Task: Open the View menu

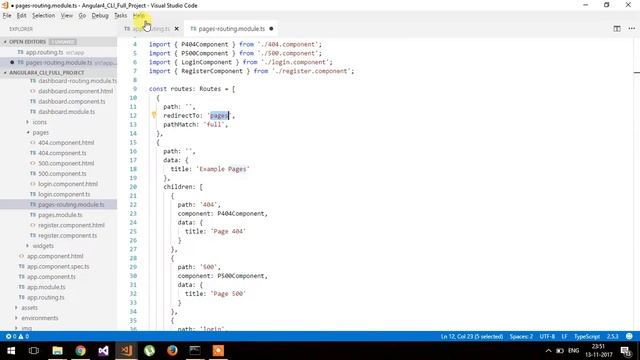Action: pyautogui.click(x=67, y=16)
